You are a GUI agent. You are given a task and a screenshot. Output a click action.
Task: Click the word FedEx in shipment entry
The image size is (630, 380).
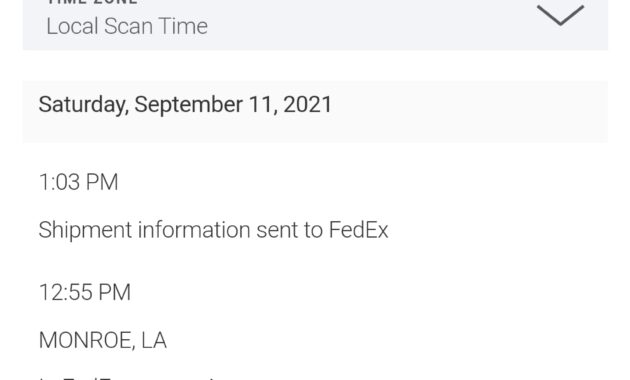pyautogui.click(x=358, y=230)
